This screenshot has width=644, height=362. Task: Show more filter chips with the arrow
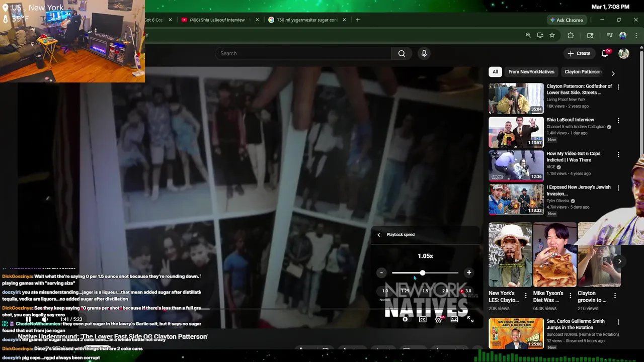click(x=613, y=73)
